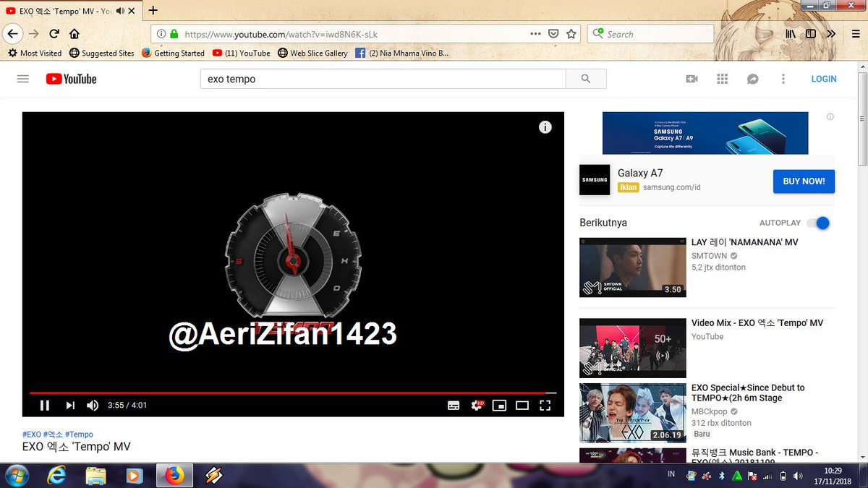Click the Firefox Search field
868x488 pixels.
[x=650, y=34]
